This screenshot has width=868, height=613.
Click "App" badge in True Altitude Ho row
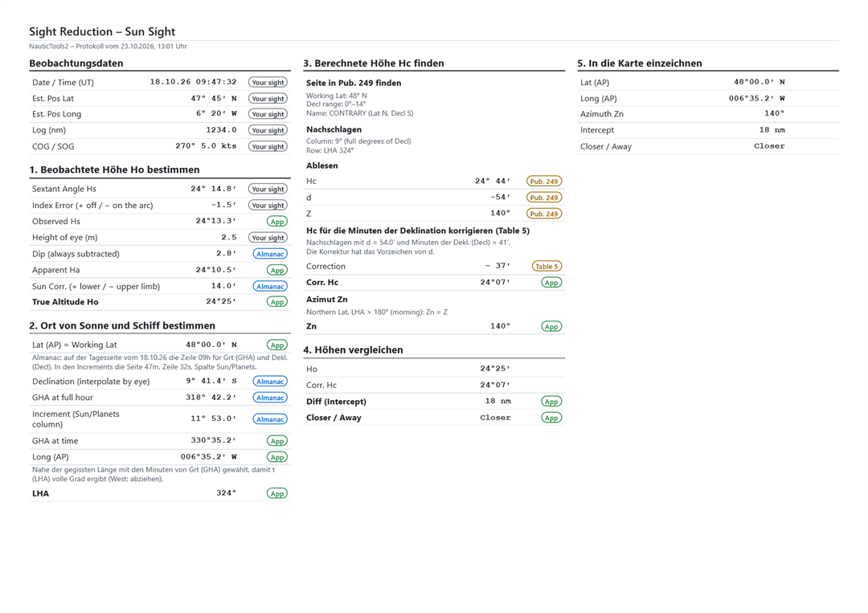click(277, 302)
